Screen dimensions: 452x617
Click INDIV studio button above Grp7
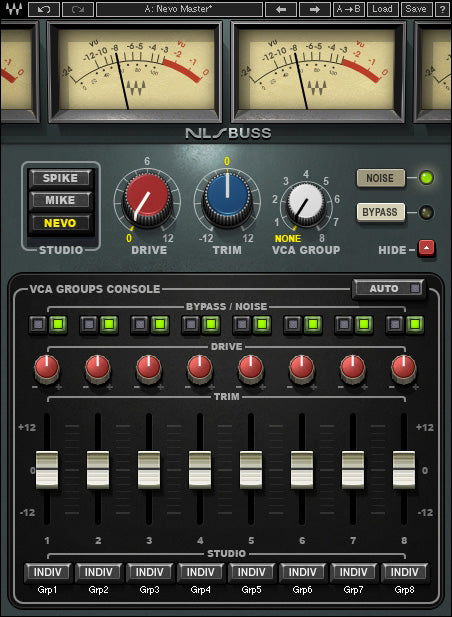[354, 572]
